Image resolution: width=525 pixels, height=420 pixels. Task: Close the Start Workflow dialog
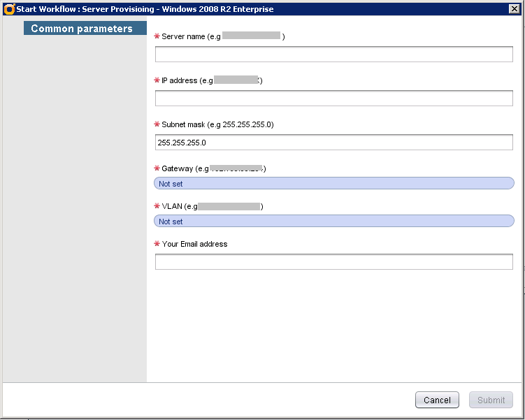pyautogui.click(x=513, y=9)
